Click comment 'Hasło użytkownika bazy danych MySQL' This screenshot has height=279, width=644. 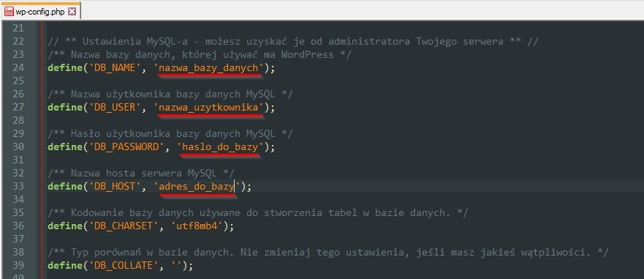click(x=174, y=134)
